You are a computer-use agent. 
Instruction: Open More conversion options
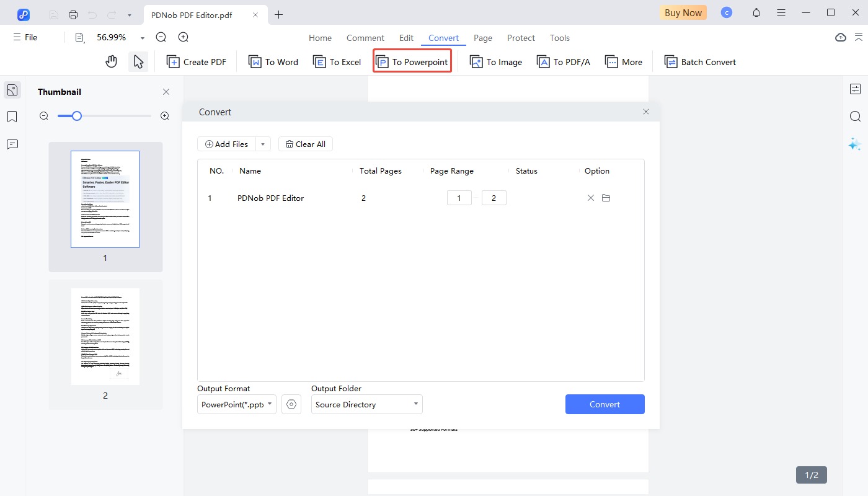pos(624,62)
